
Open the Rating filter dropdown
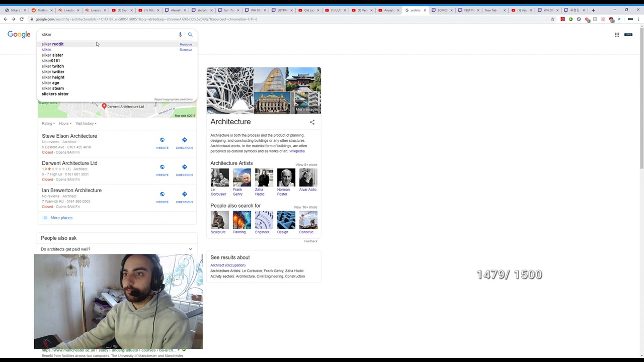pyautogui.click(x=48, y=123)
